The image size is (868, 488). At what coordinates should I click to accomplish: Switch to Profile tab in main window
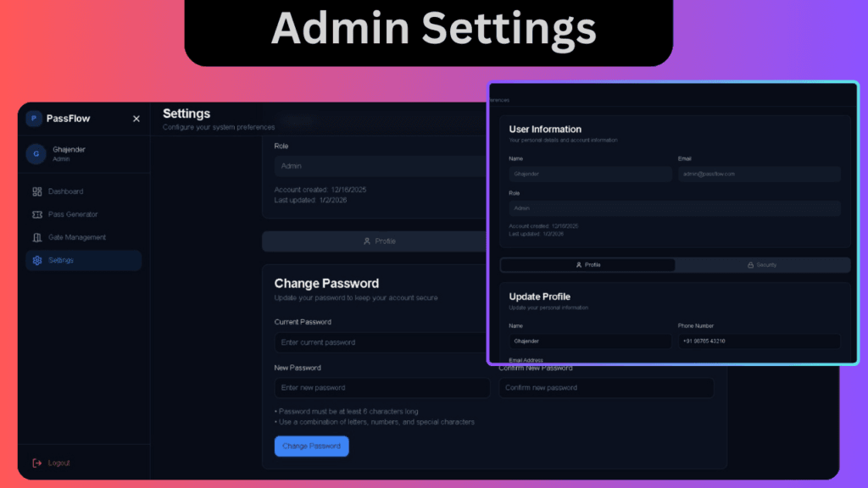pos(376,241)
